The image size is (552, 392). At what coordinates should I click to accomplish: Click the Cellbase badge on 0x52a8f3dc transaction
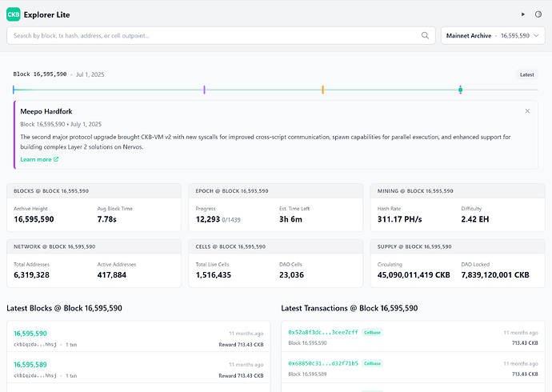tap(372, 333)
